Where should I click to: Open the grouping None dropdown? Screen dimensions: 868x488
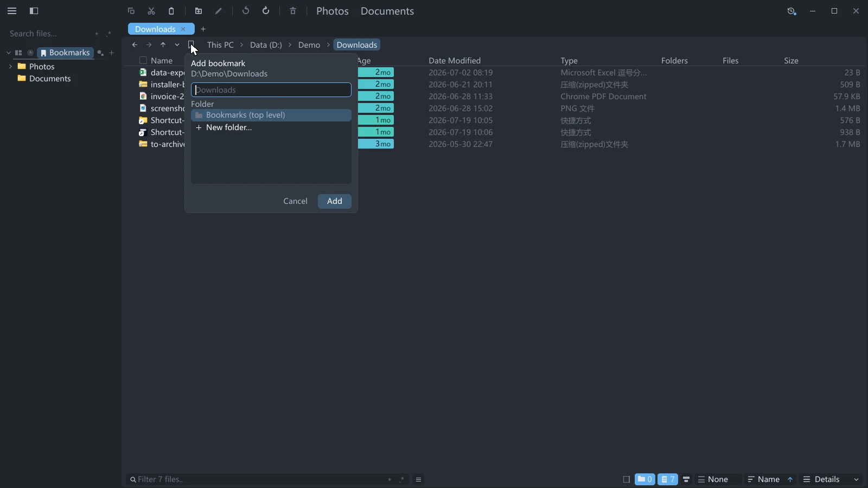[717, 479]
